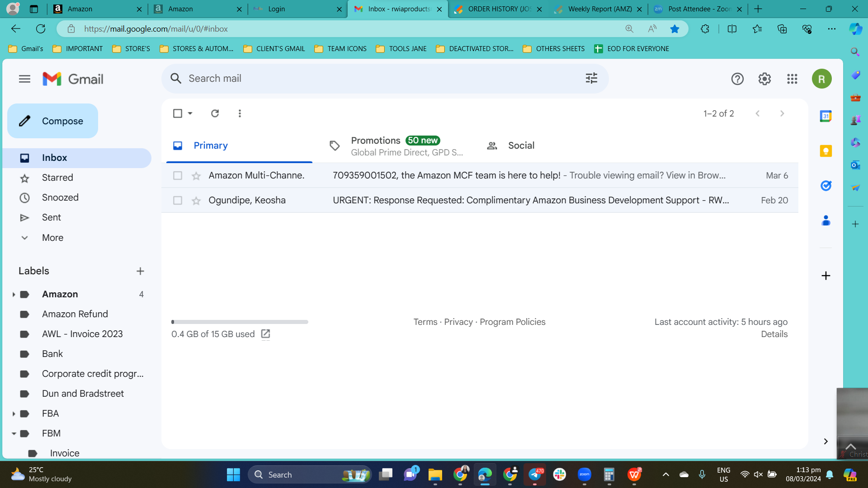The width and height of the screenshot is (868, 488).
Task: Open storage management link icon
Action: coord(265,334)
